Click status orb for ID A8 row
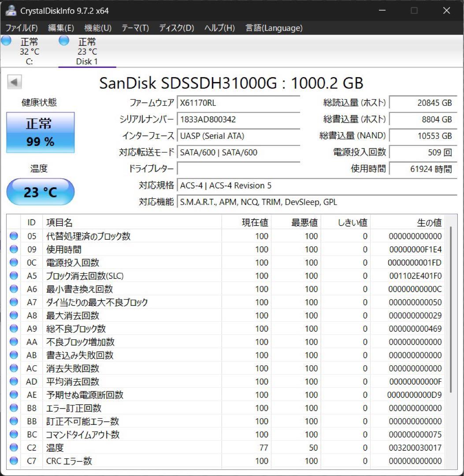 [14, 315]
